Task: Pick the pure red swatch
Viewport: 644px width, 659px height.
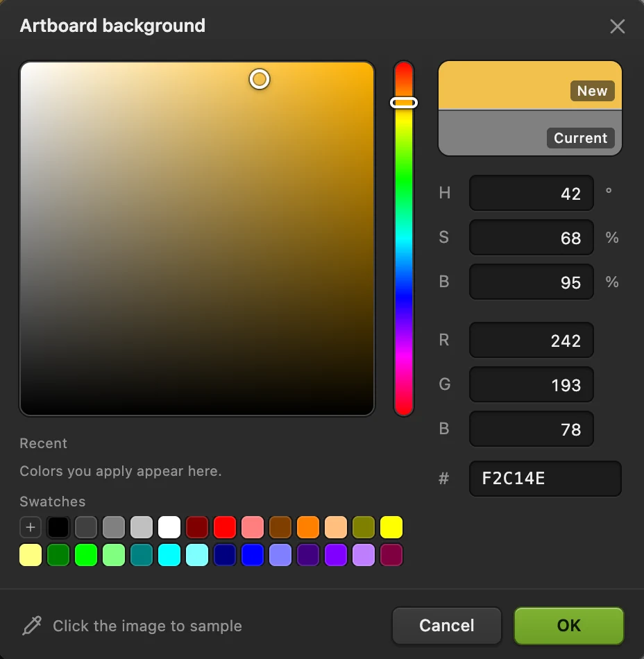Action: 225,527
